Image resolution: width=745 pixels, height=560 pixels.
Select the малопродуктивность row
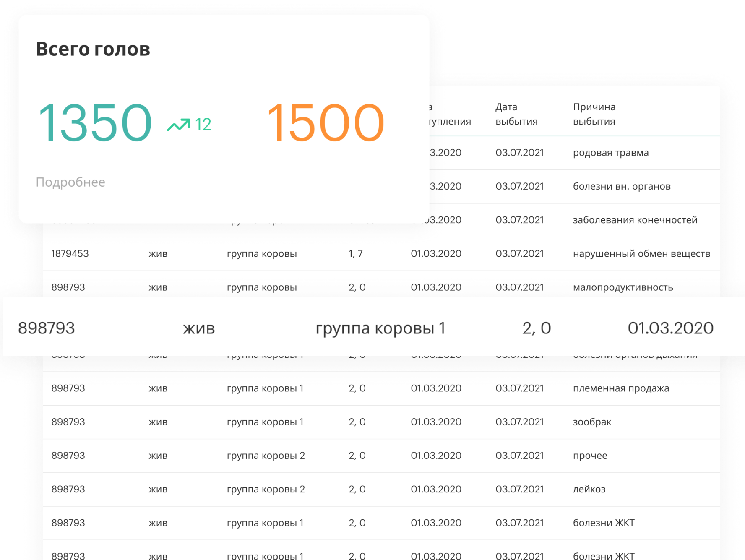click(623, 287)
